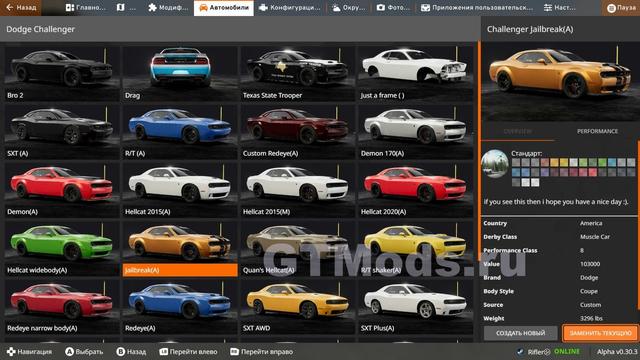Select the Автомобили tab
Image resolution: width=640 pixels, height=360 pixels.
[x=224, y=8]
